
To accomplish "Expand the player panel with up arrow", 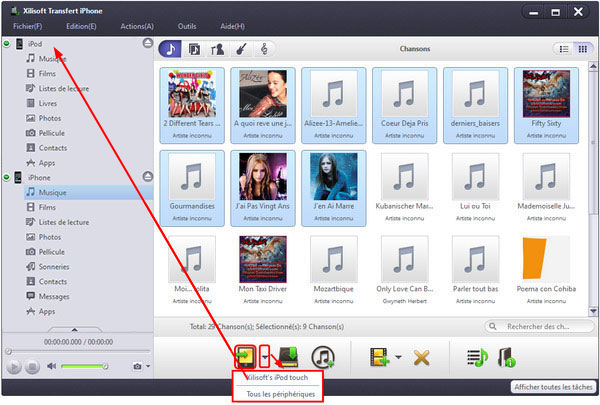I will click(75, 330).
